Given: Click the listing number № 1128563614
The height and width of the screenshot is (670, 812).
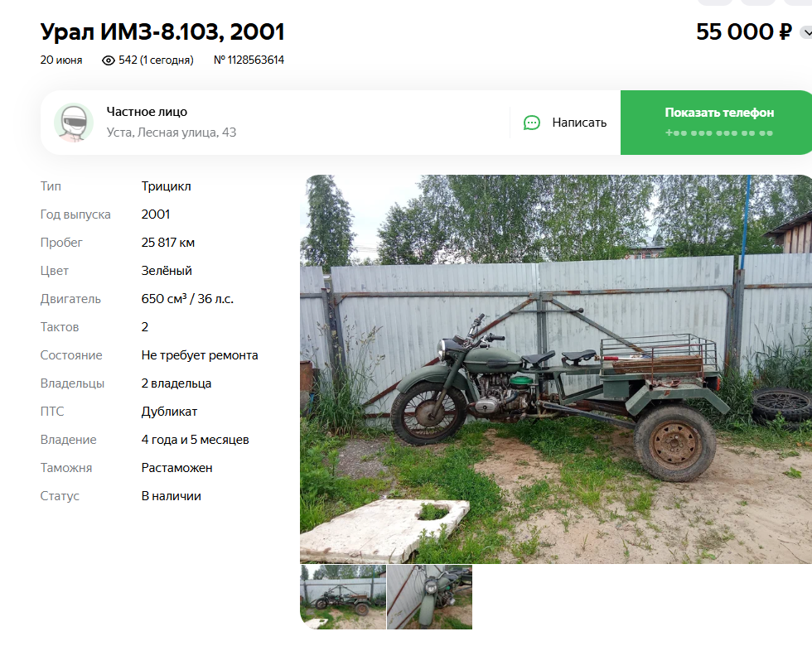Looking at the screenshot, I should tap(249, 60).
